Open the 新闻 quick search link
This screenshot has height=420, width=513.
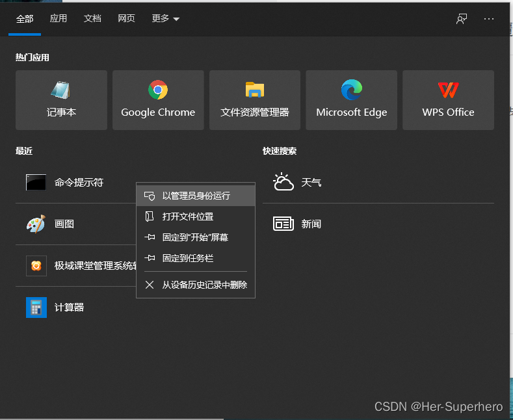click(378, 224)
